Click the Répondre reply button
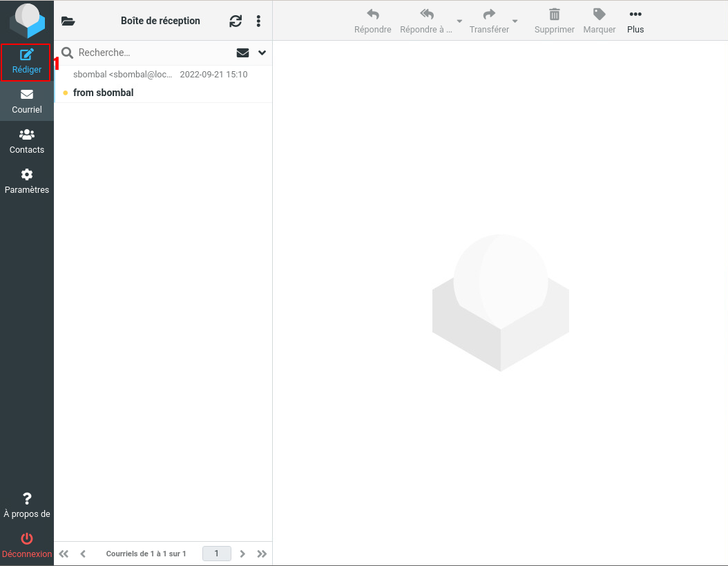 pos(372,20)
